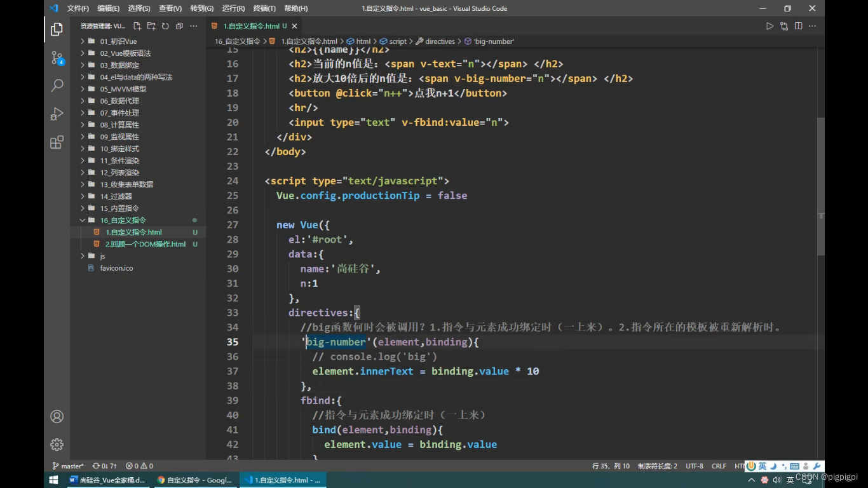868x488 pixels.
Task: Open the 转到(G) menu
Action: [x=202, y=8]
